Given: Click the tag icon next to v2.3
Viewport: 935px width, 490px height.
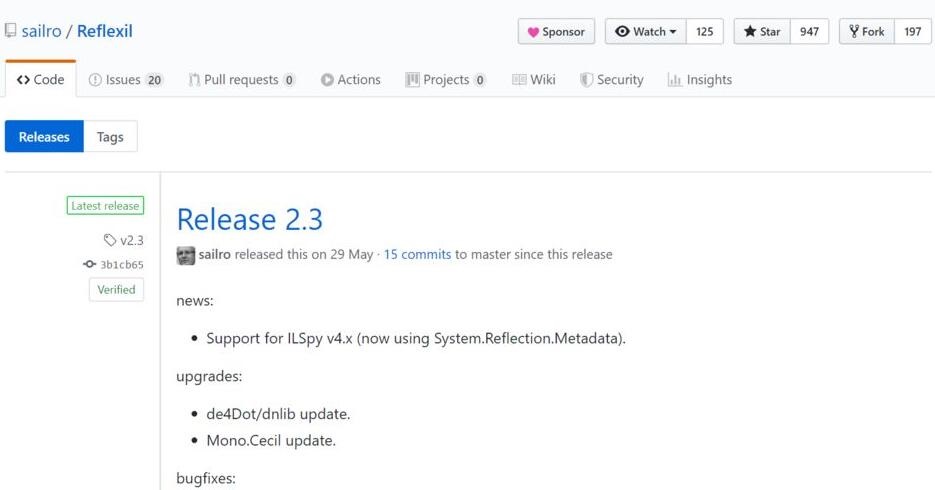Looking at the screenshot, I should pyautogui.click(x=110, y=240).
